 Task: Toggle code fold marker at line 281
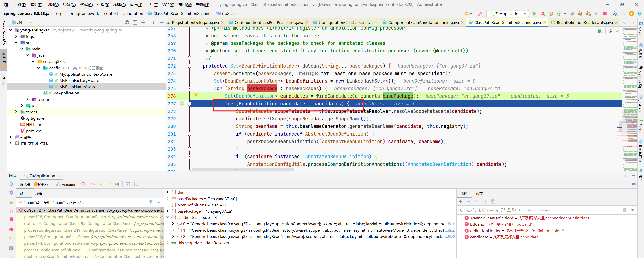[x=190, y=134]
